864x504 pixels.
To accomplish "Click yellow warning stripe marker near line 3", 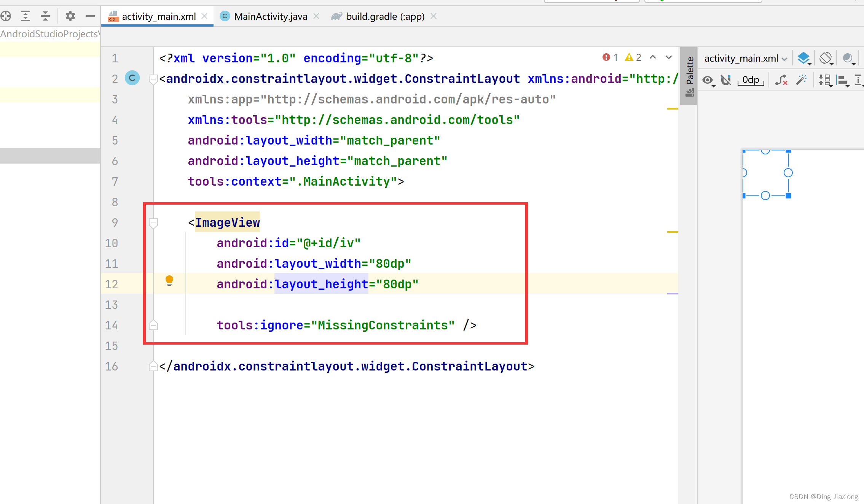I will tap(673, 109).
